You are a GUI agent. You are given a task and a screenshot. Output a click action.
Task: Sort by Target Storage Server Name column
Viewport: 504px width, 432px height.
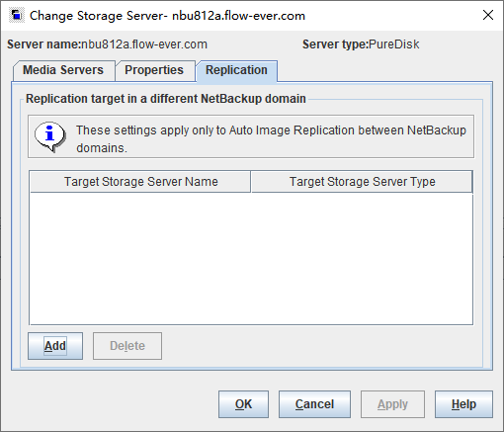click(140, 182)
